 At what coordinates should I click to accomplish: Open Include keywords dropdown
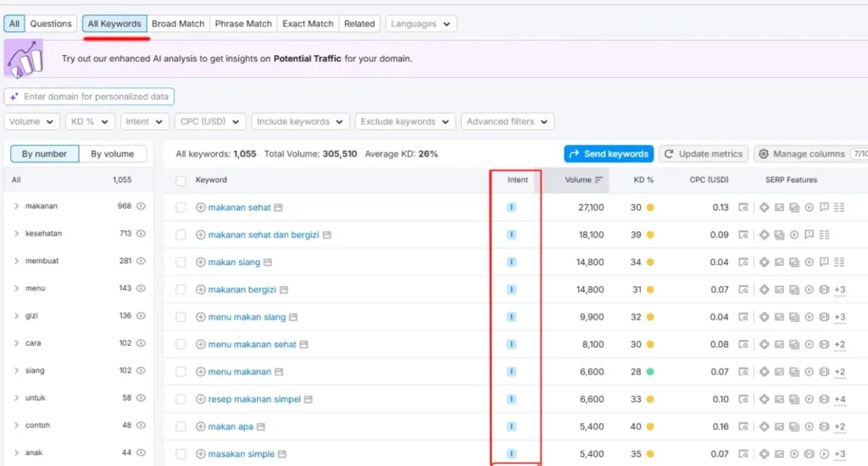click(300, 122)
